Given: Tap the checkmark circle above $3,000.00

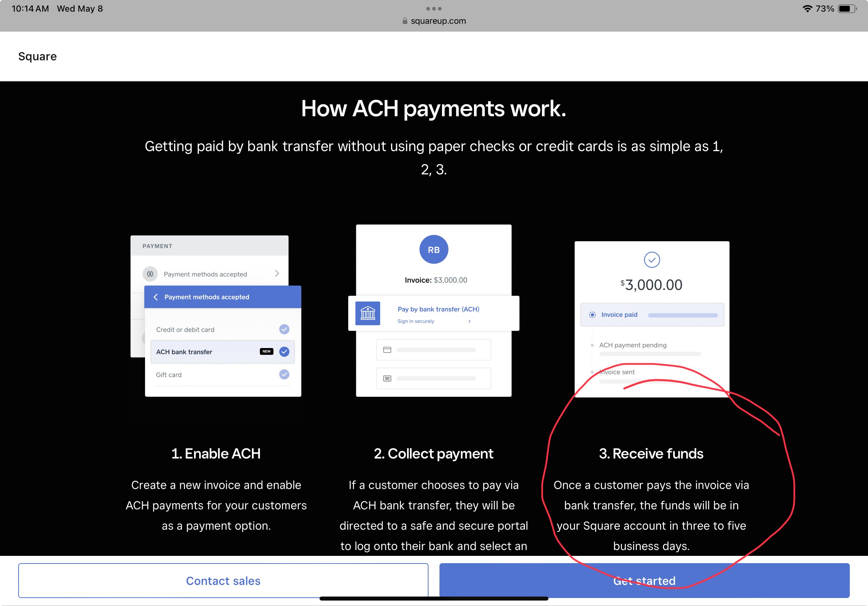Looking at the screenshot, I should pos(652,260).
